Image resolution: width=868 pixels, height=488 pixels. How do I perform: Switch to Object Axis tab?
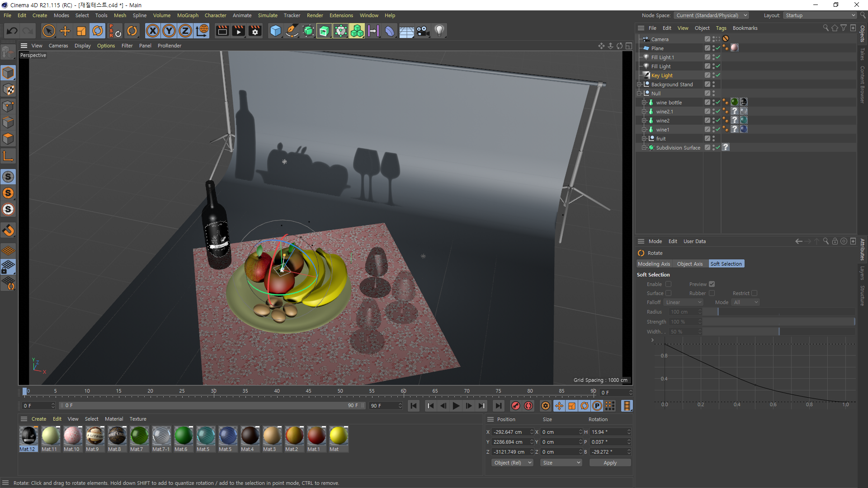coord(689,264)
